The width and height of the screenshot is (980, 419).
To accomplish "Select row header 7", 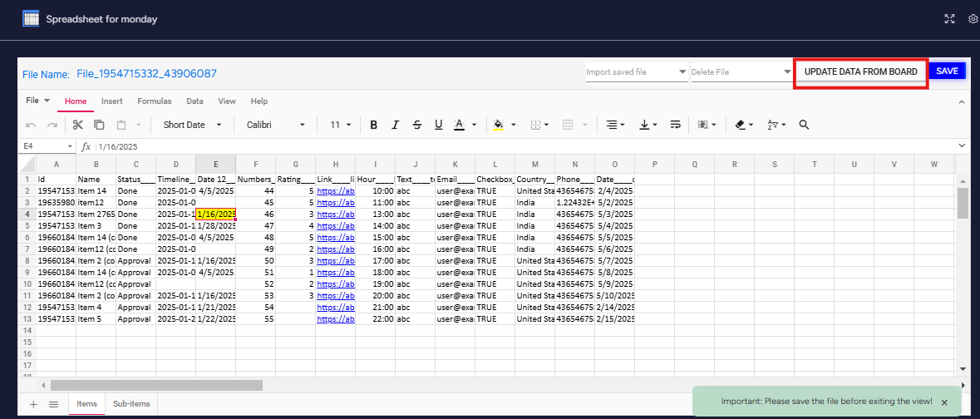I will click(27, 249).
